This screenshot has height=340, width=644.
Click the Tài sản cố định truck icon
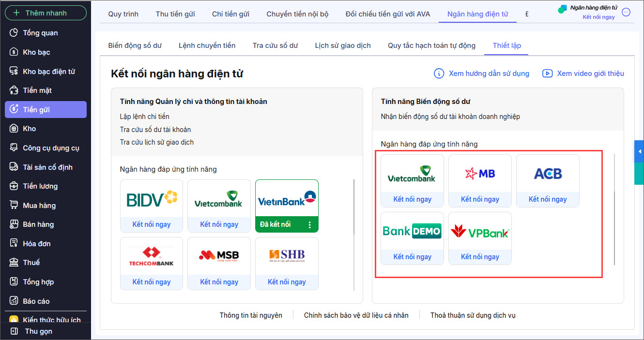(x=14, y=167)
